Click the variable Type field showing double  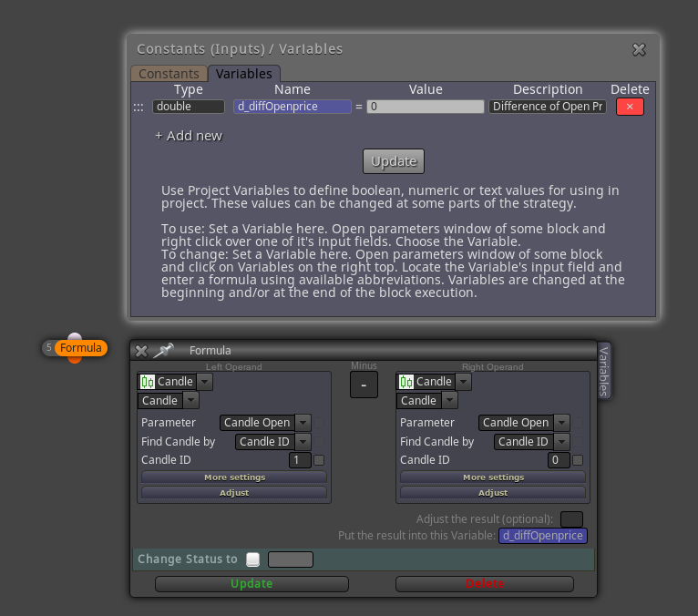189,107
